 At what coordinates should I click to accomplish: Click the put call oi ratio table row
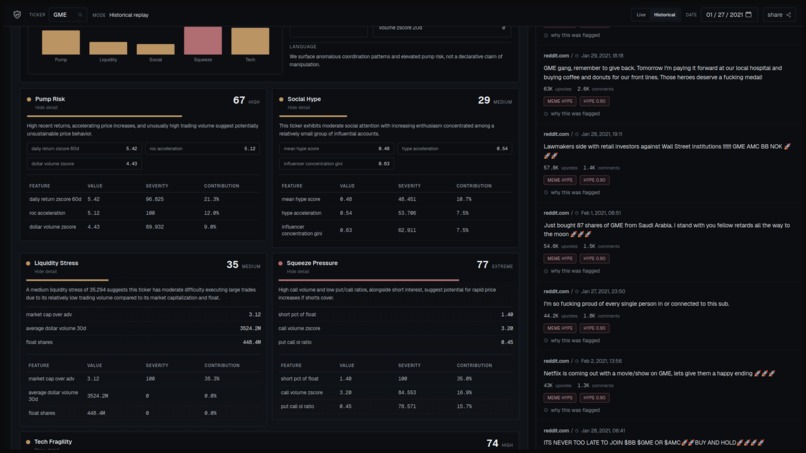[x=395, y=406]
